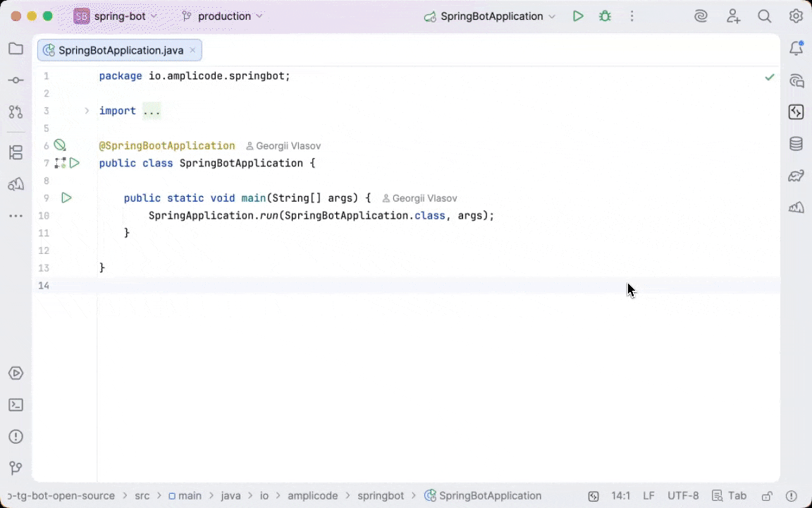
Task: Run the SpringBotApplication configuration
Action: (578, 16)
